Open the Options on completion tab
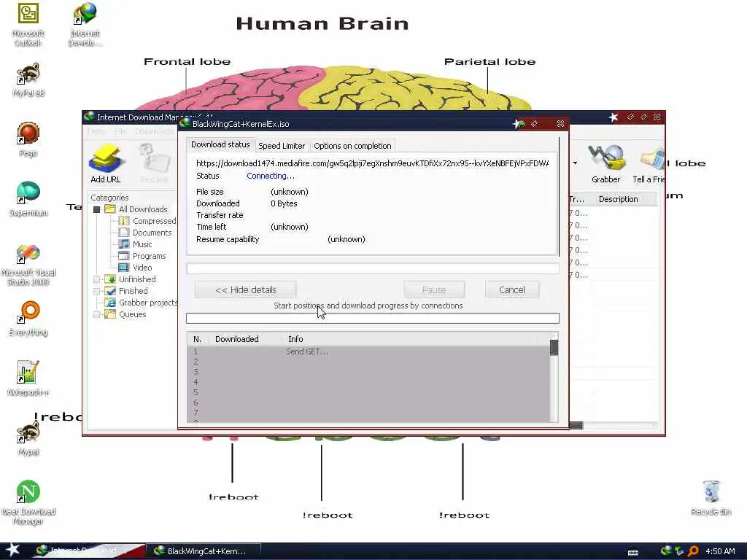This screenshot has height=560, width=747. tap(352, 146)
